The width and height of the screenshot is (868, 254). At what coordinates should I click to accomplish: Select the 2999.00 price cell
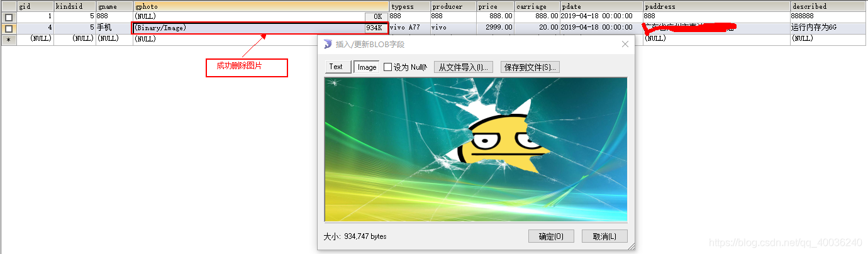pyautogui.click(x=496, y=28)
